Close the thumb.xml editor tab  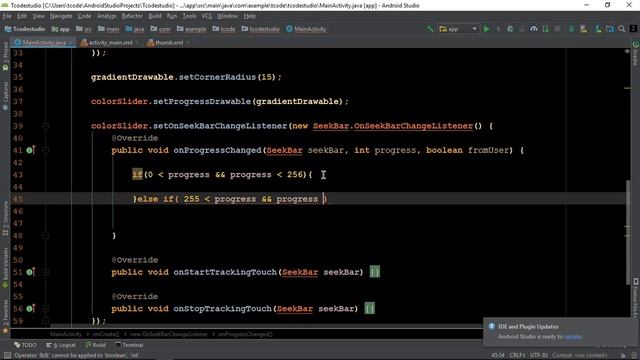[189, 42]
